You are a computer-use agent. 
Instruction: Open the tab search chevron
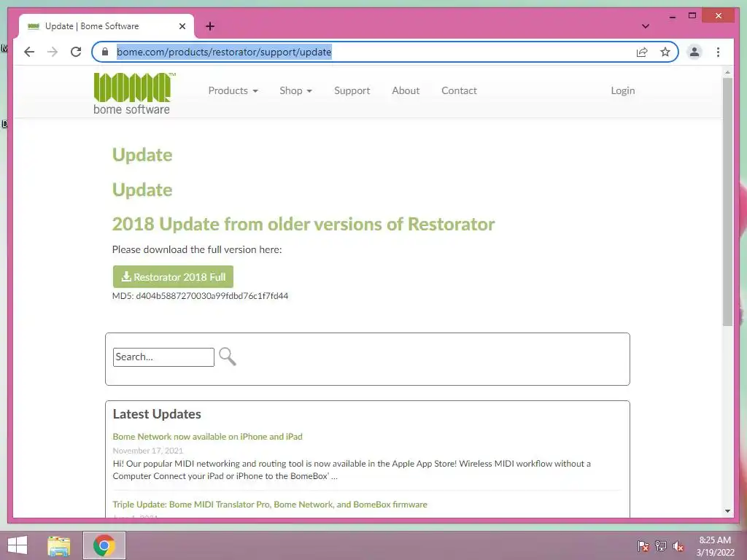click(x=646, y=26)
